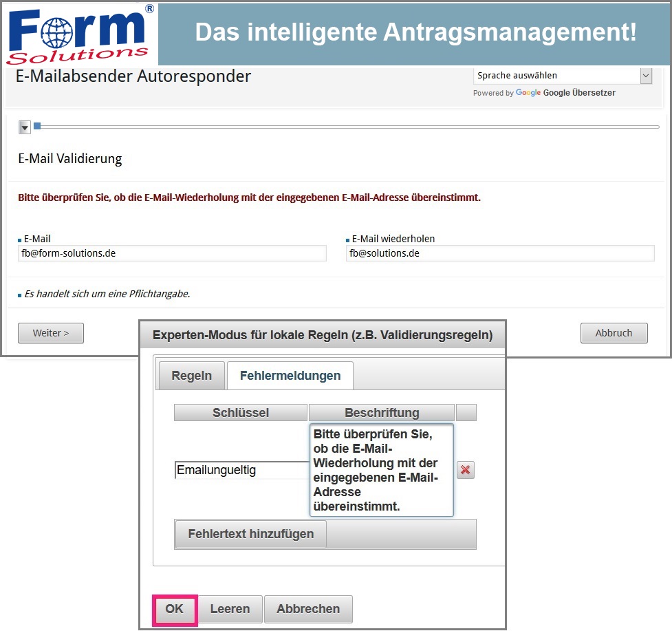Image resolution: width=672 pixels, height=631 pixels.
Task: Open the Sprache auswählen dropdown
Action: click(562, 76)
